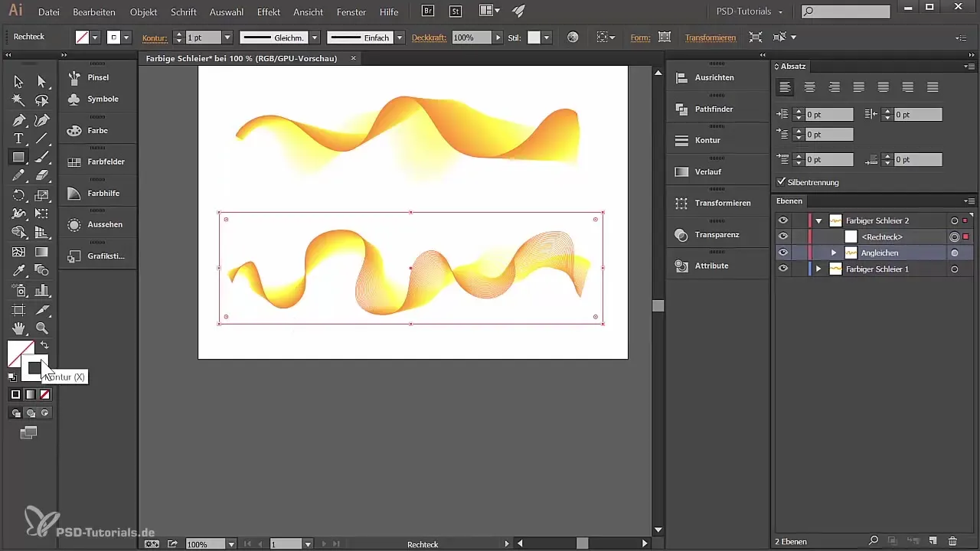Select the Pen tool
This screenshot has width=980, height=551.
[x=18, y=120]
